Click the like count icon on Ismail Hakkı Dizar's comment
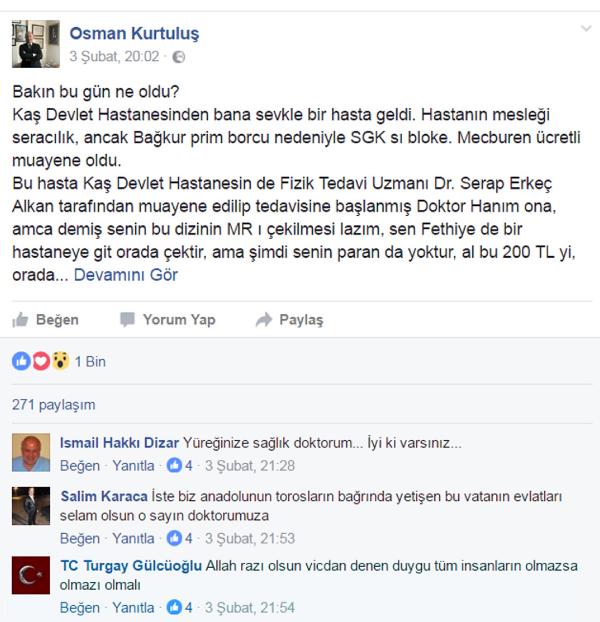 [174, 465]
